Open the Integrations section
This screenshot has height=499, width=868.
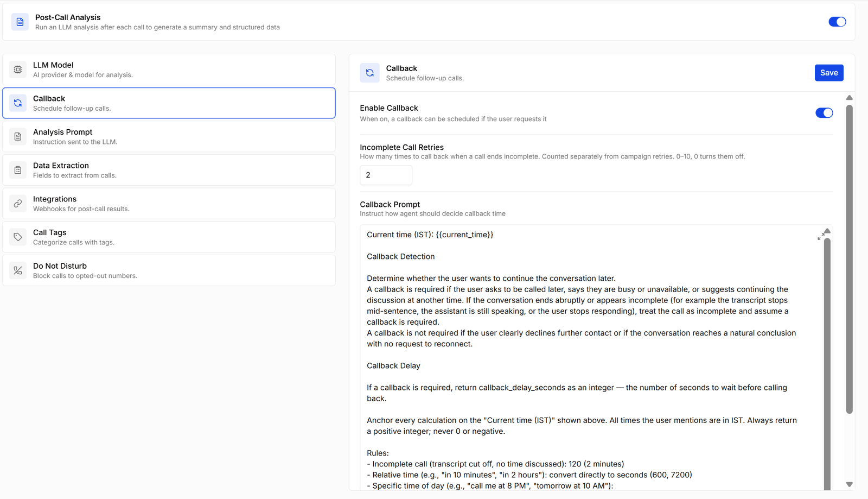click(169, 204)
